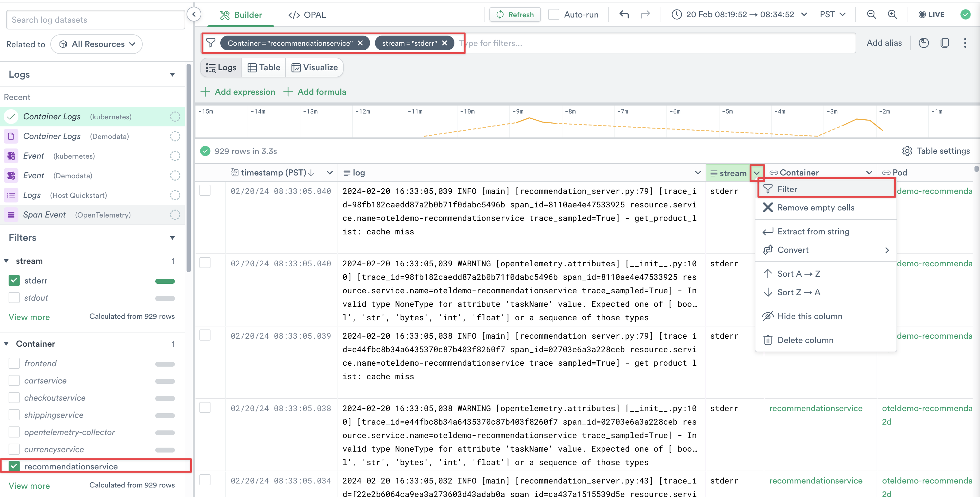
Task: Collapse the Logs section in sidebar
Action: pyautogui.click(x=172, y=75)
